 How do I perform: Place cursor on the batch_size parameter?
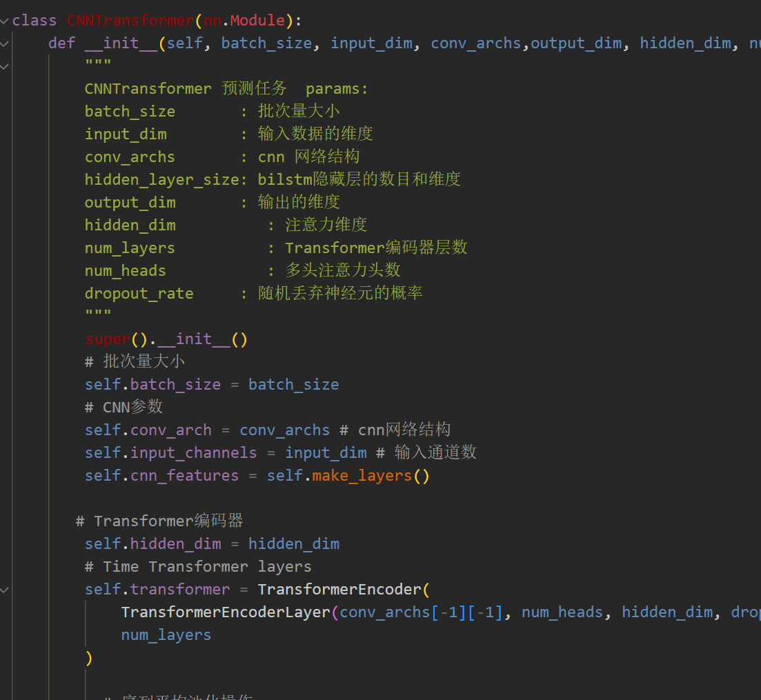(266, 43)
